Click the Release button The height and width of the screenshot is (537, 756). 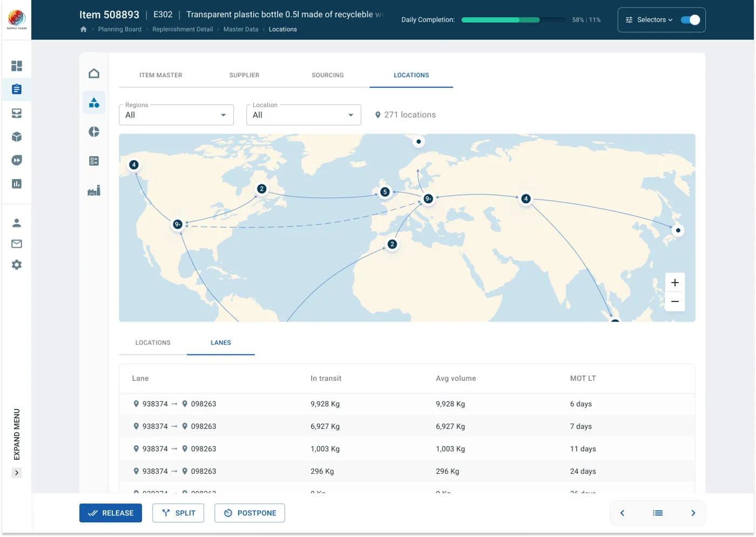pyautogui.click(x=111, y=513)
